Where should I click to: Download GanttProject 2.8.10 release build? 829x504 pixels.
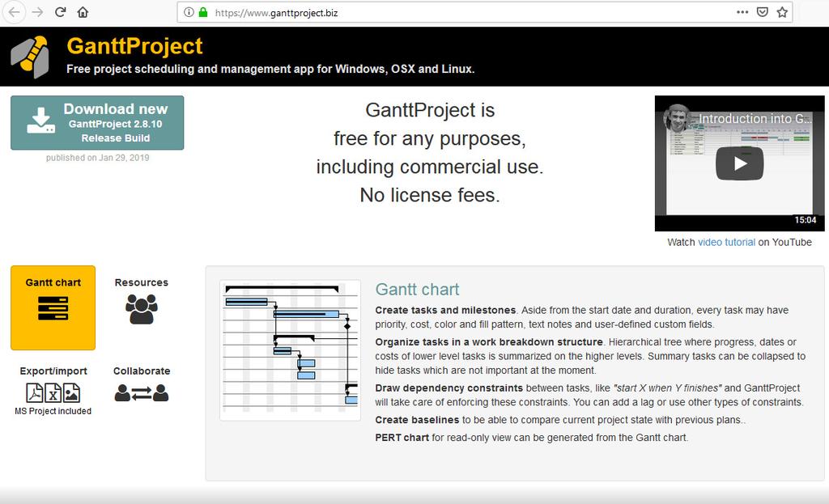pos(97,123)
